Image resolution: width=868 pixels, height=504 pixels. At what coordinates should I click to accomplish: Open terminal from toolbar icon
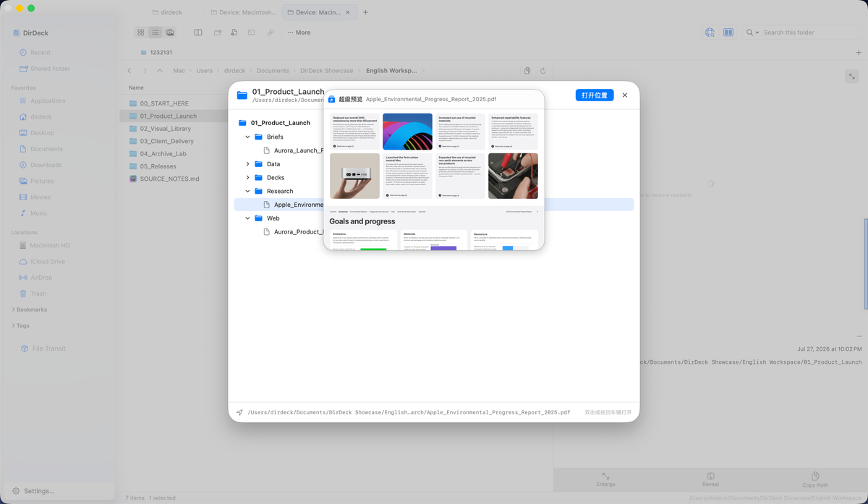[x=252, y=33]
